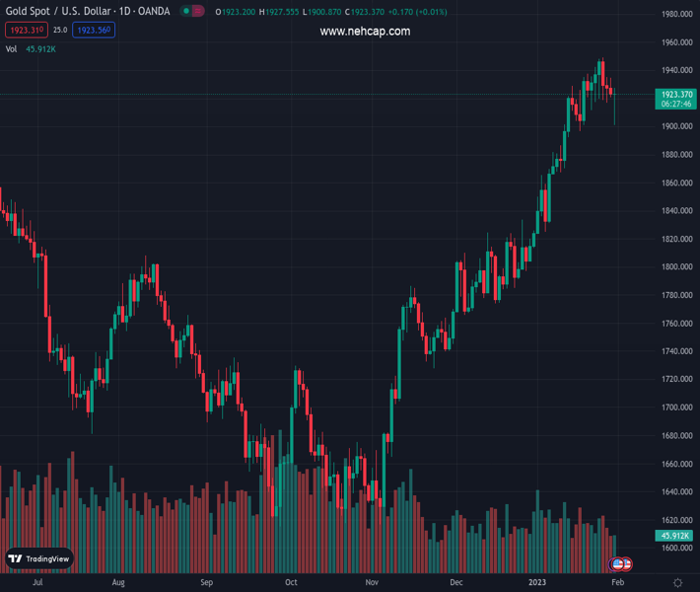Screen dimensions: 700x592
Task: Click the red sell price 1923.310 button
Action: (23, 30)
